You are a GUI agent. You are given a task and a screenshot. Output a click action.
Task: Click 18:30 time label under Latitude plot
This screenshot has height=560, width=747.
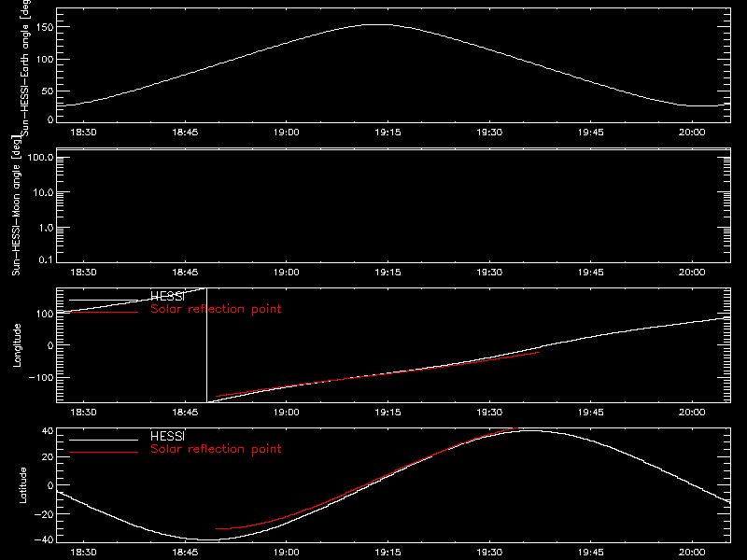point(83,553)
